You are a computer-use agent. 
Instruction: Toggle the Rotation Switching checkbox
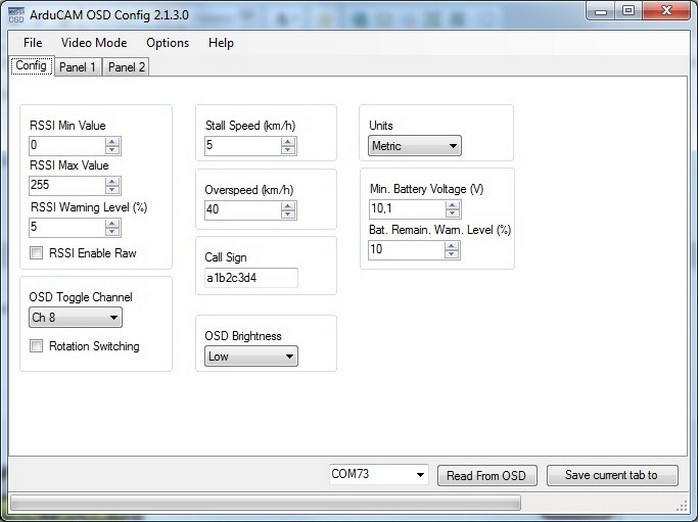click(x=37, y=347)
